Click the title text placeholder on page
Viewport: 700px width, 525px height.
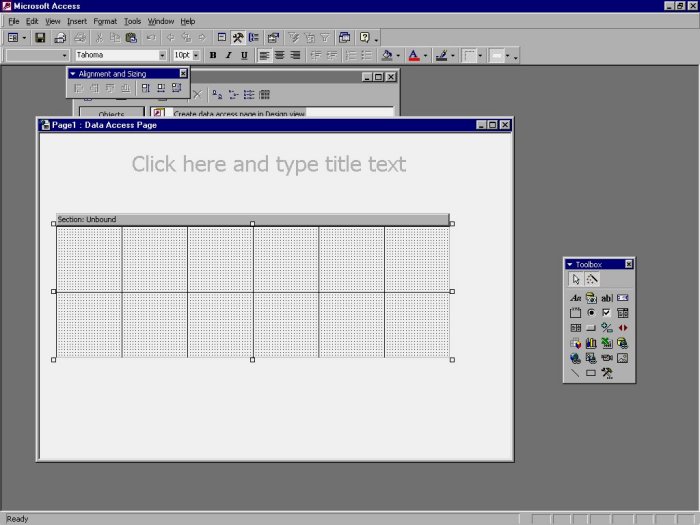(x=269, y=164)
